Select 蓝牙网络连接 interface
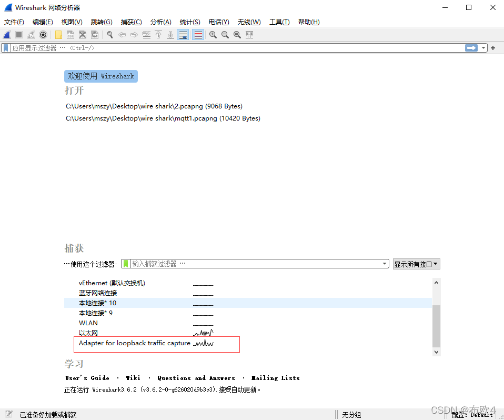 [248, 293]
